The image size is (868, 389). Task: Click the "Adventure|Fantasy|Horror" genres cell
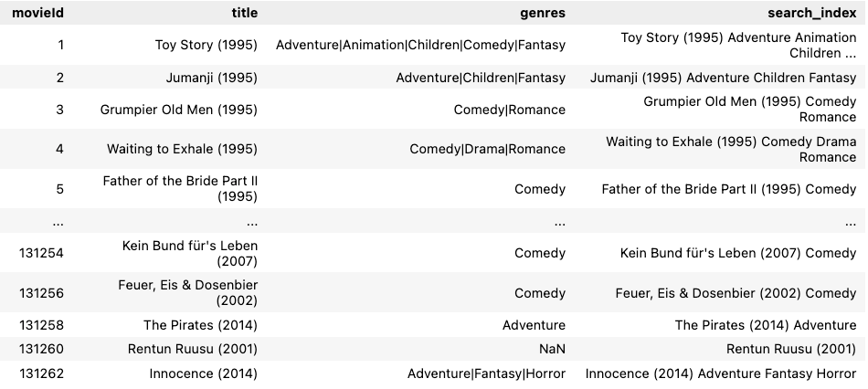(486, 373)
